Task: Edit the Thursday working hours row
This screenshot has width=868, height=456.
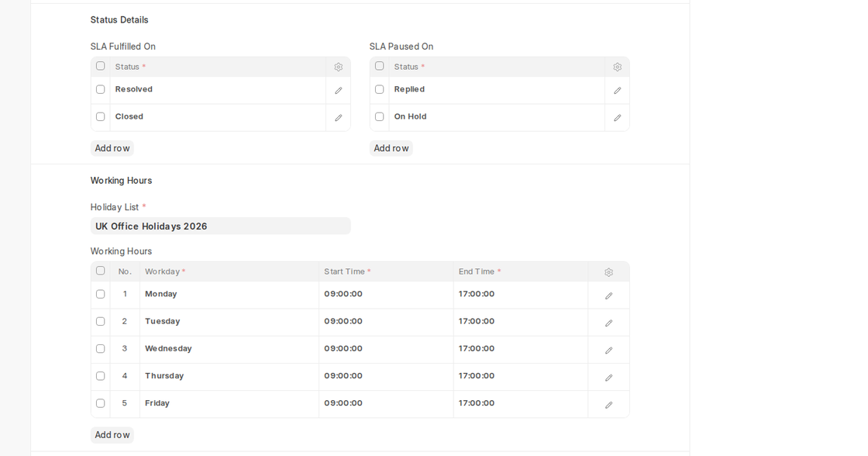Action: pos(608,378)
